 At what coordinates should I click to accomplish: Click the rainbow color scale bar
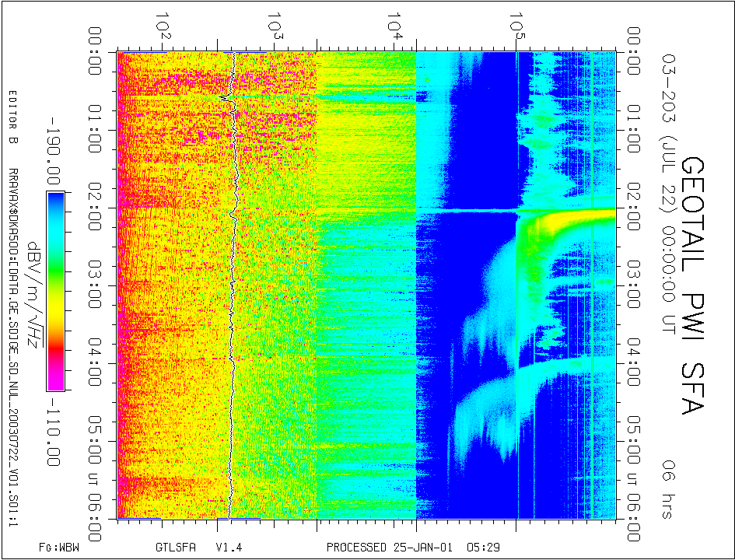(x=55, y=290)
